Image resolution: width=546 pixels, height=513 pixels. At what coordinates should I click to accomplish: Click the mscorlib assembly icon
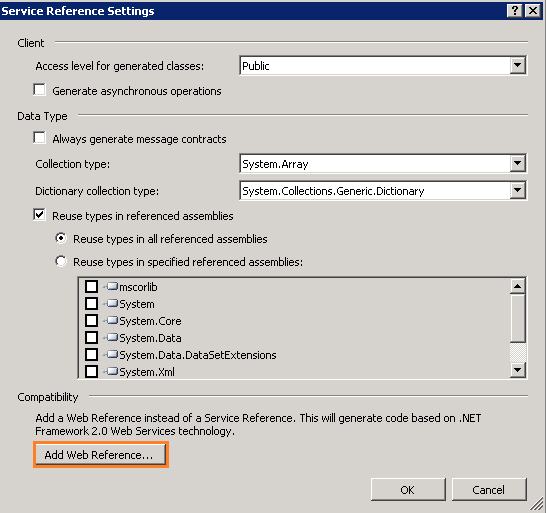[112, 287]
